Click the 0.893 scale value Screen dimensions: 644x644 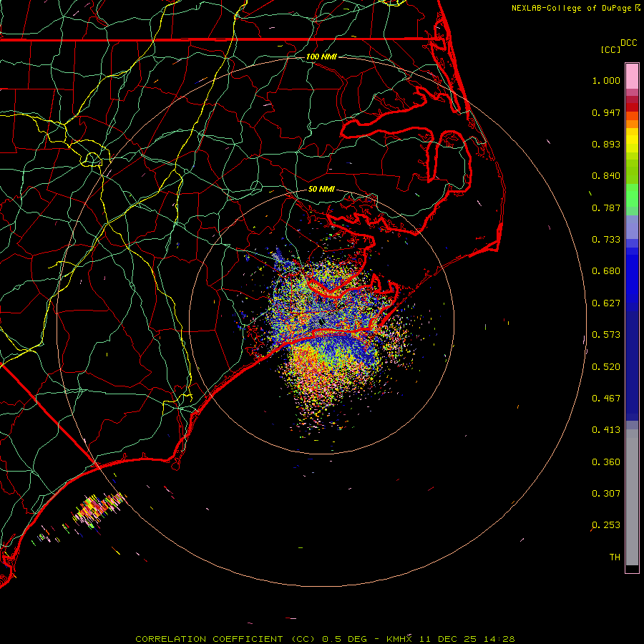click(x=606, y=144)
